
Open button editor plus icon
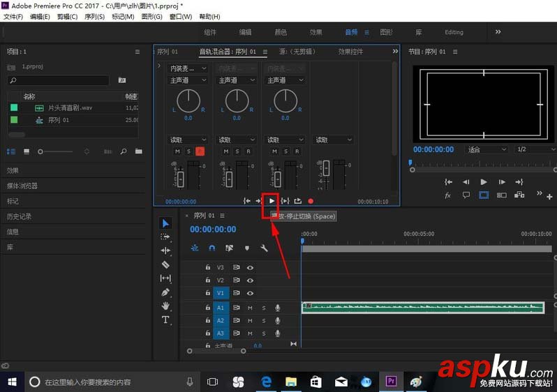pyautogui.click(x=549, y=197)
